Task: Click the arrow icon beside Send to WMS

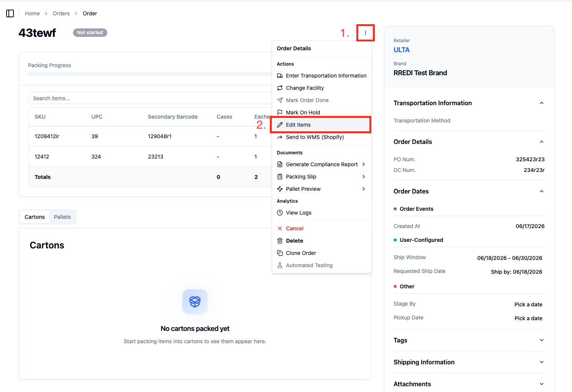Action: point(280,137)
